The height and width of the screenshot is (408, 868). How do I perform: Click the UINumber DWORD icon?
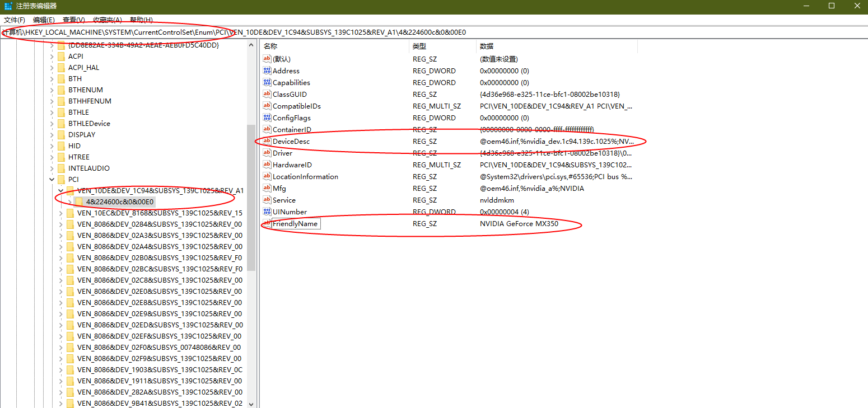pos(267,212)
